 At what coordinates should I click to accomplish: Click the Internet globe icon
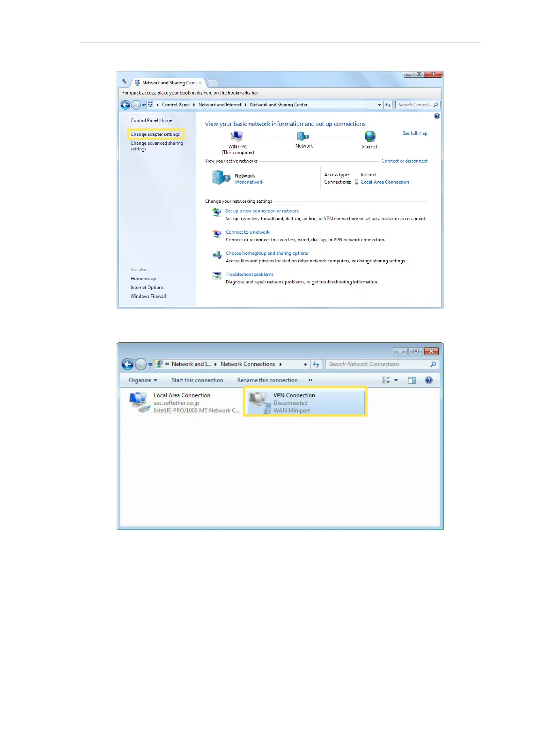point(370,136)
